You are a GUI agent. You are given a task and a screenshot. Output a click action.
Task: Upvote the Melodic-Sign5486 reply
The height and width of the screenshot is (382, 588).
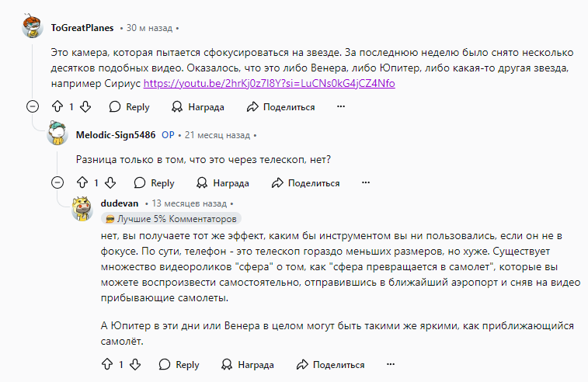[x=82, y=183]
